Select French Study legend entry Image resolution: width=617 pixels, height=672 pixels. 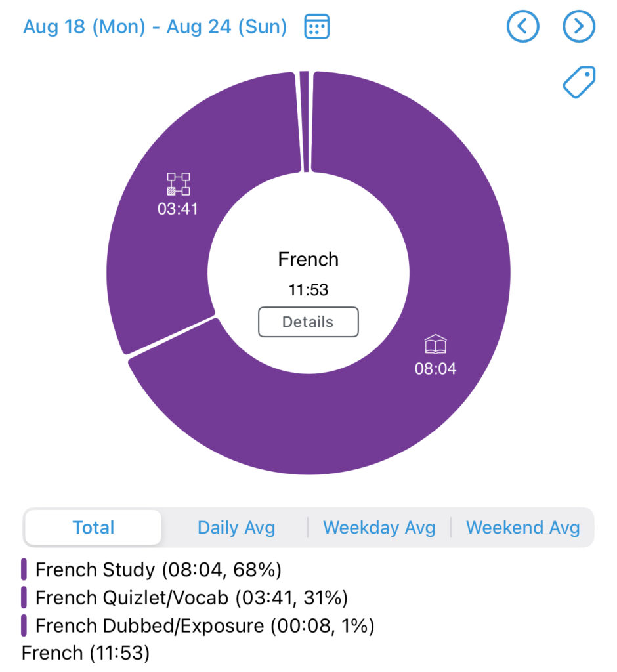point(158,570)
